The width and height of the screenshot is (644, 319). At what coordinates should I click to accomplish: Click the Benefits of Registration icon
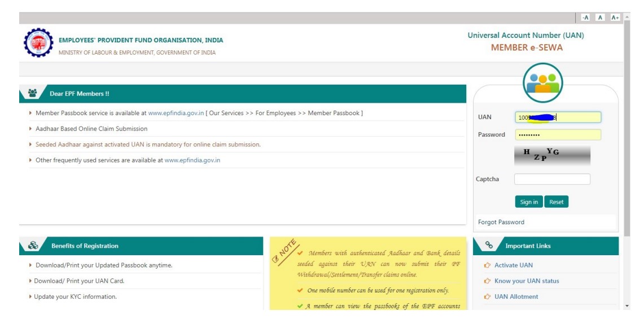point(33,246)
